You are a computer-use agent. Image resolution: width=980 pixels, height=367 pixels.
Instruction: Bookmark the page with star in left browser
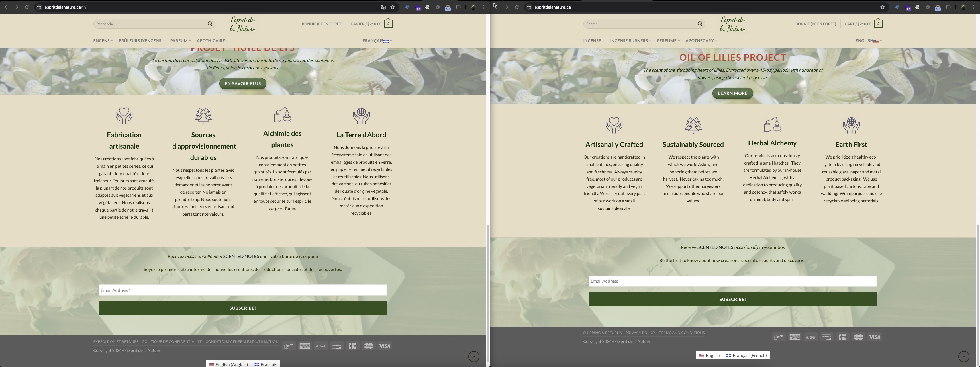pos(393,7)
